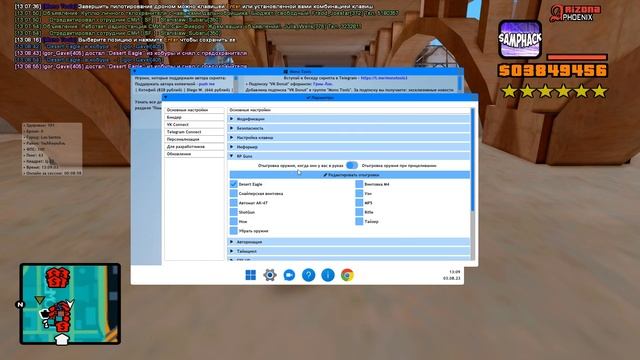Open the Обновления sidebar item
Screen dimensions: 640x360
[194, 154]
